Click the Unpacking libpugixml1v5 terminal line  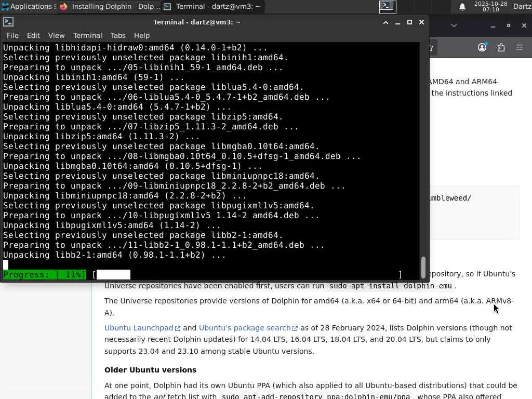[112, 225]
